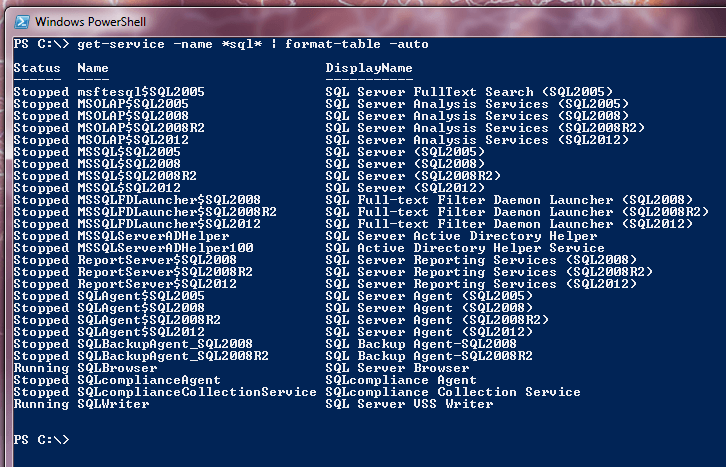
Task: Click display name SQL Server Analysis Services (SQL2008R2)
Action: click(485, 128)
